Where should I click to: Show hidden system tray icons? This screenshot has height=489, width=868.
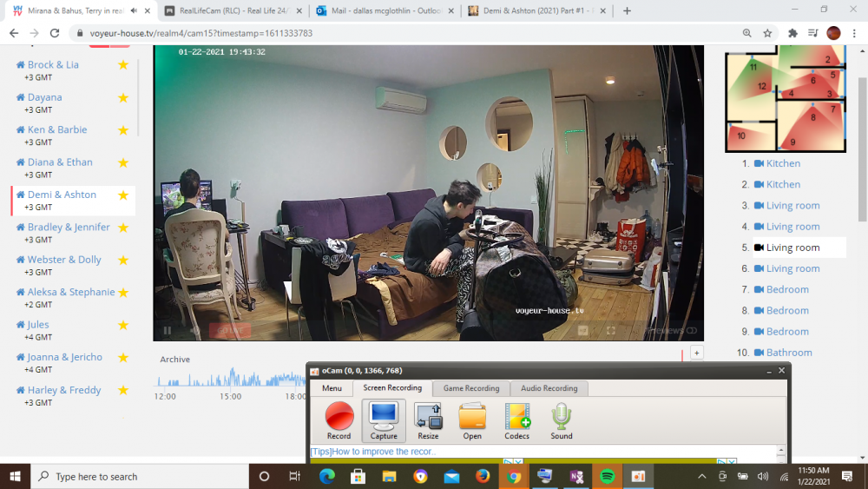tap(701, 476)
